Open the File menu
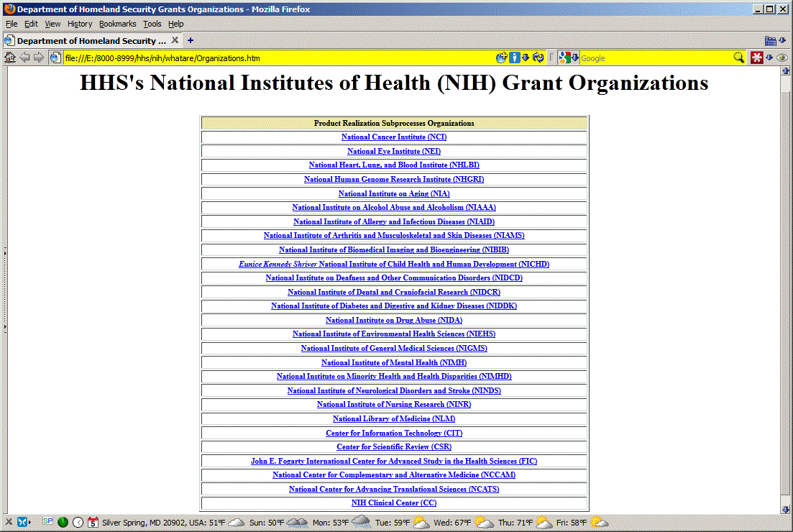Viewport: 793px width, 532px height. pyautogui.click(x=11, y=24)
